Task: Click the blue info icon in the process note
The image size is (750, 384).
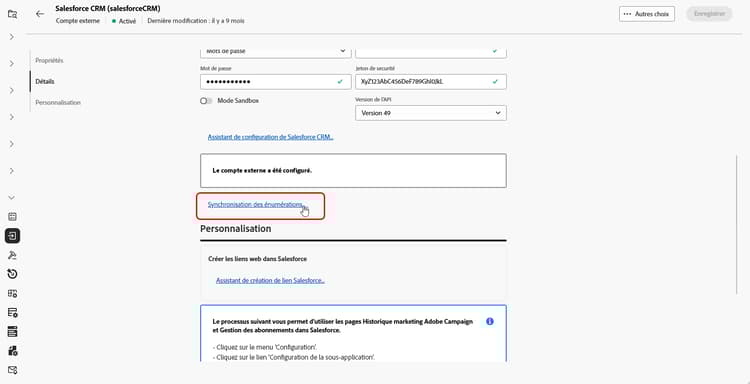Action: click(x=490, y=321)
